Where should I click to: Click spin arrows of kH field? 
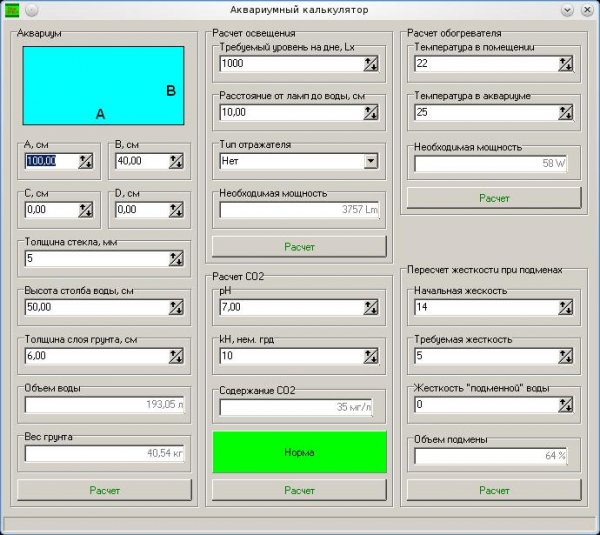pos(371,356)
